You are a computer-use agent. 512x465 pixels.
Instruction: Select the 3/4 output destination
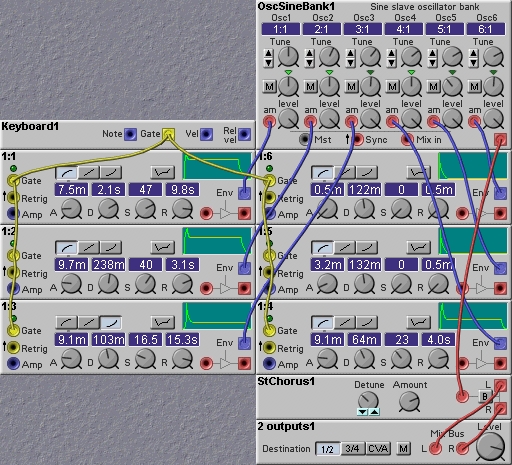coord(353,449)
